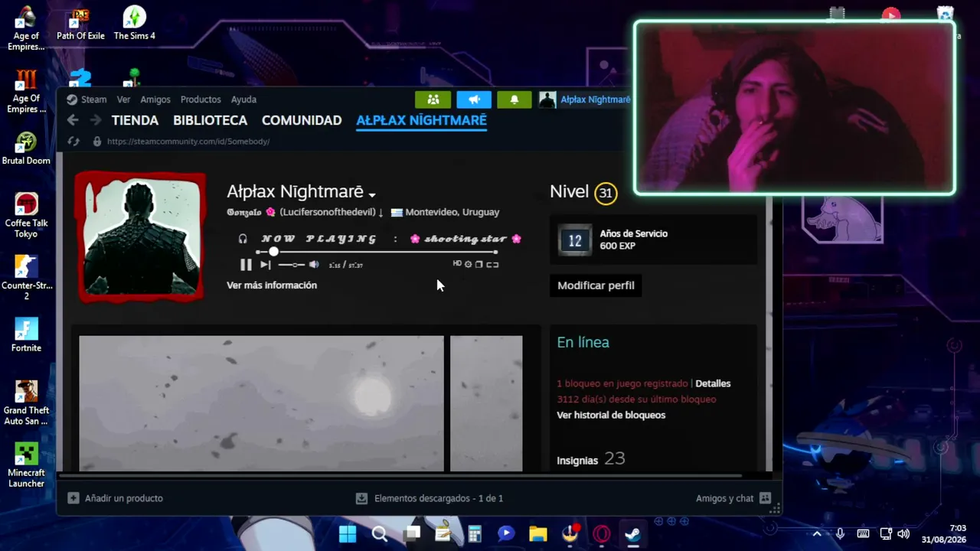Open Coffee Talk Tokyo desktop shortcut
980x551 pixels.
(x=26, y=216)
